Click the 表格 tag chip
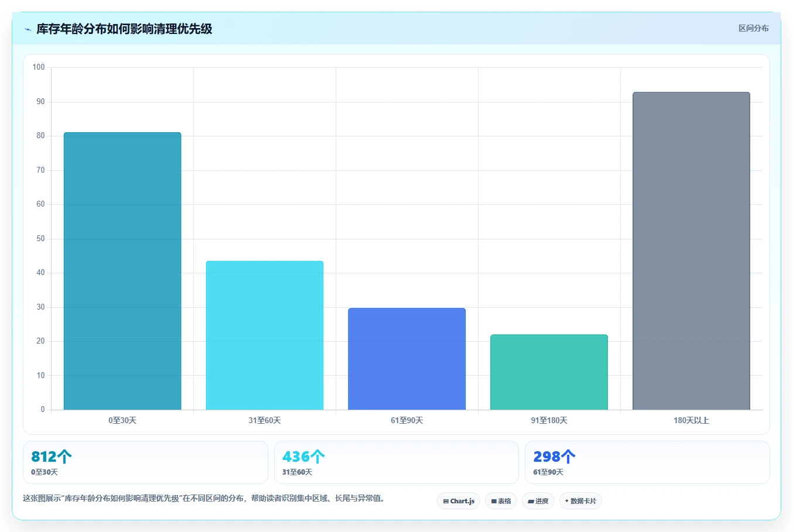Image resolution: width=793 pixels, height=532 pixels. pos(501,501)
